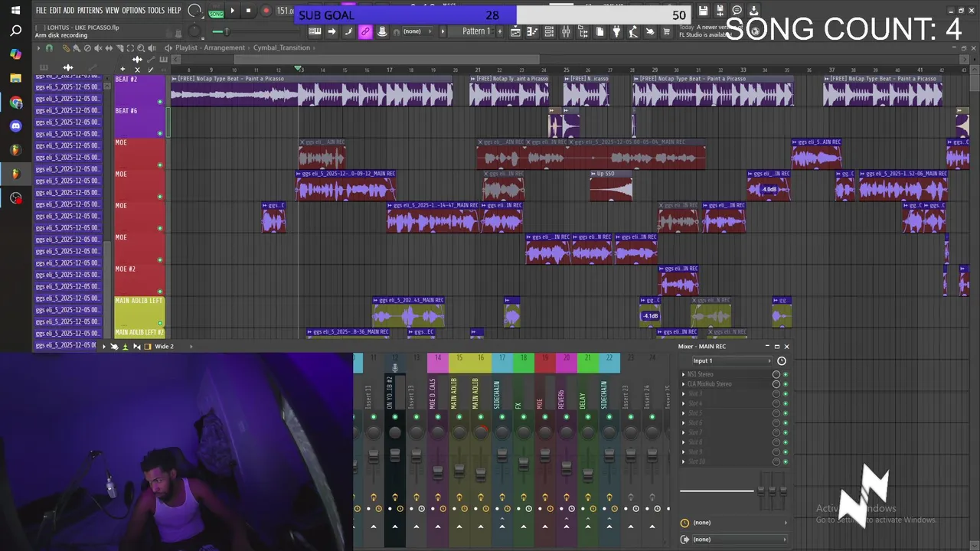Open the Browser view icon in toolbar
The width and height of the screenshot is (980, 551).
pos(583,31)
